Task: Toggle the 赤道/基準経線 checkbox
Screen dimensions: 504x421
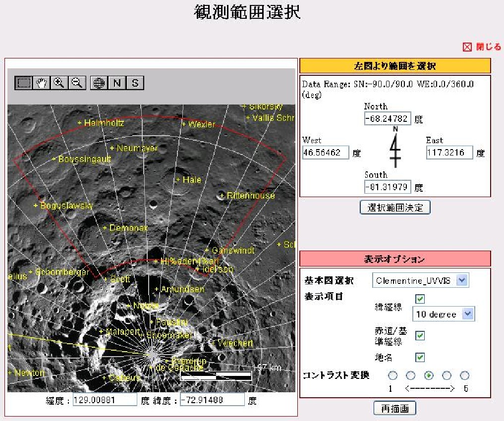Action: pyautogui.click(x=420, y=336)
